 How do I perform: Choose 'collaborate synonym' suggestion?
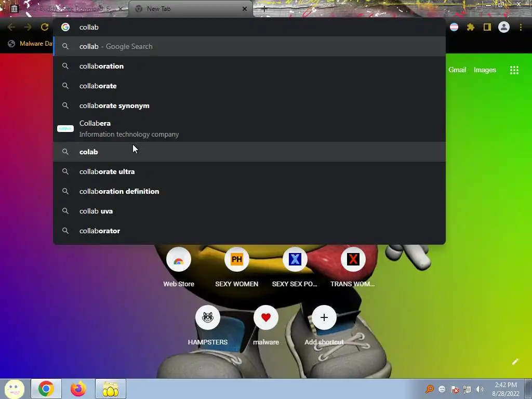click(x=249, y=105)
